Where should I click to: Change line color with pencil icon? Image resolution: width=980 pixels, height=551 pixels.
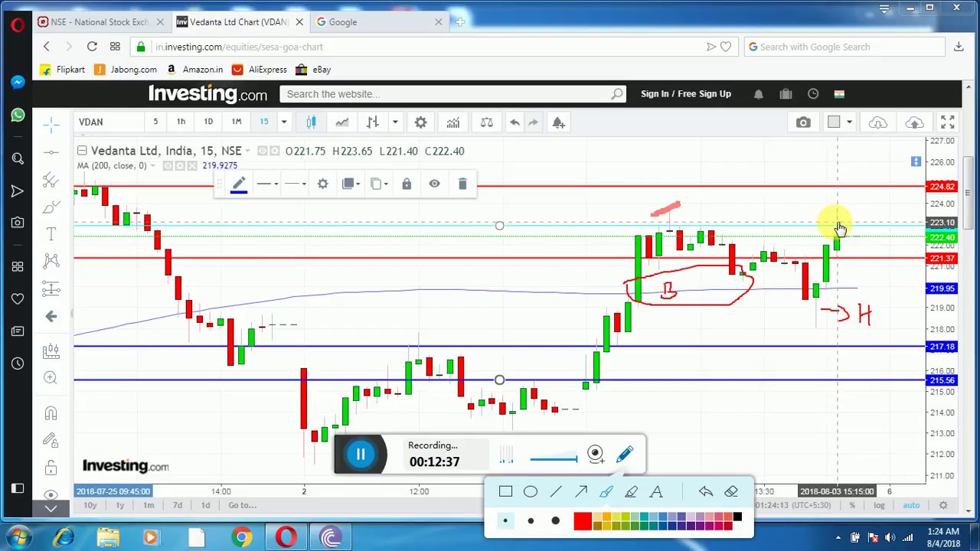(x=239, y=184)
